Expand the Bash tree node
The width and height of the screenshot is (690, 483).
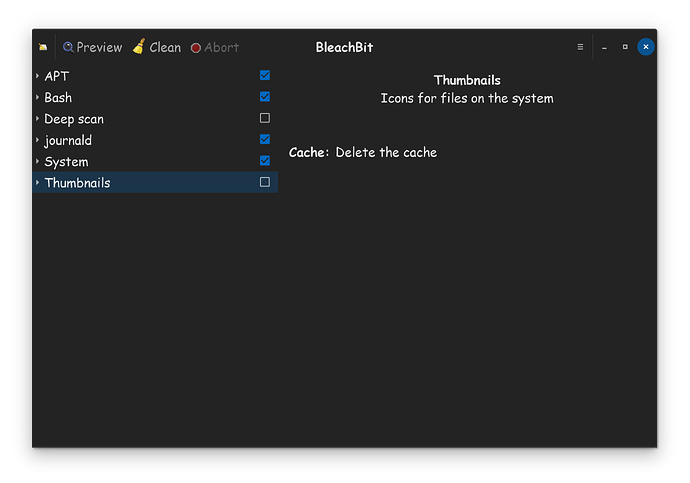pyautogui.click(x=37, y=97)
